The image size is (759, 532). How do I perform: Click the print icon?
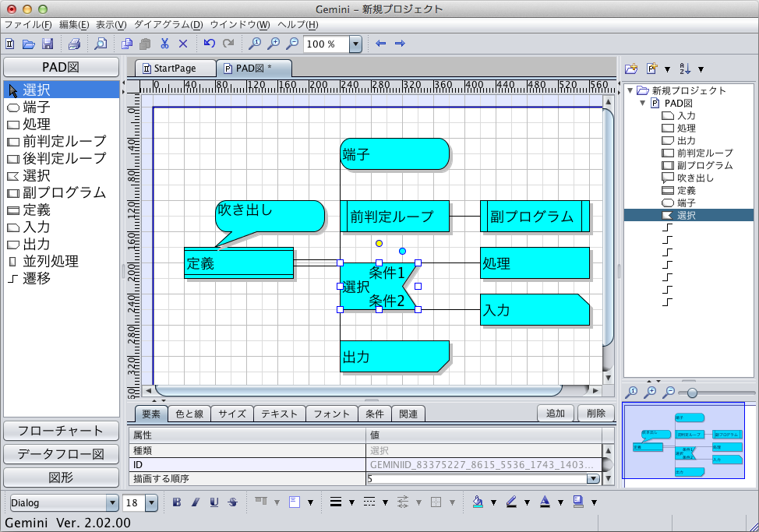[x=74, y=44]
